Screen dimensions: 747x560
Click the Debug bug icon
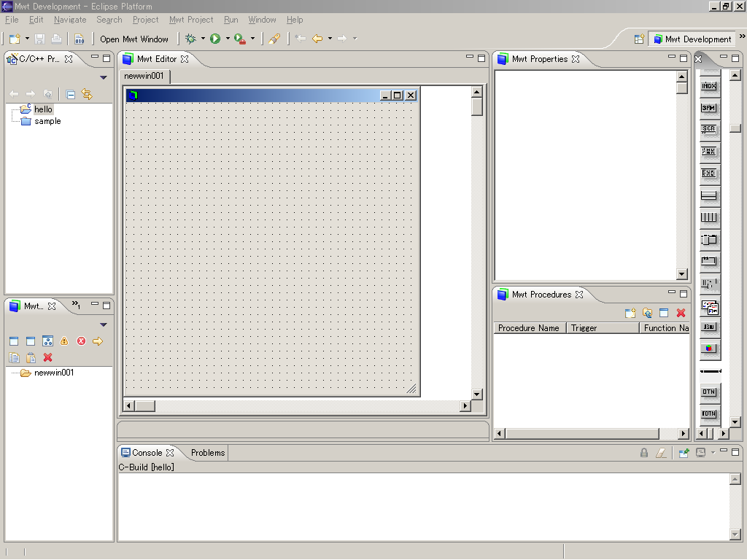pos(190,39)
